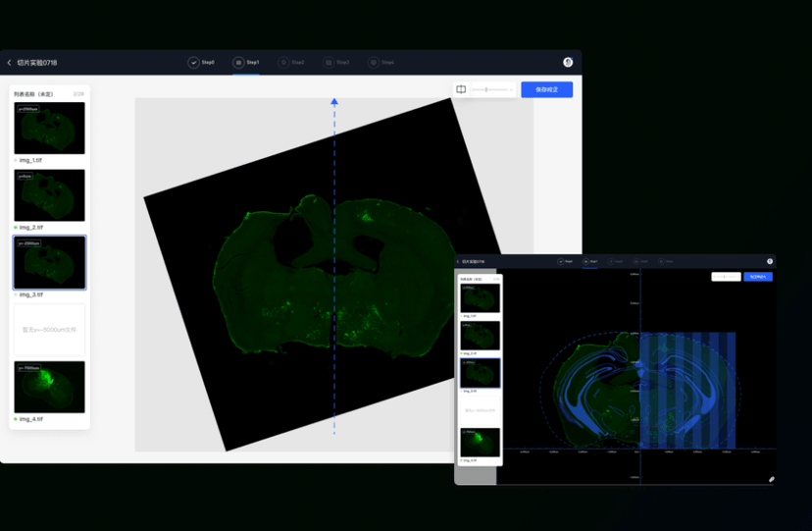Click the blue arrowhead atop the dashed axis
The height and width of the screenshot is (531, 812).
[x=334, y=101]
